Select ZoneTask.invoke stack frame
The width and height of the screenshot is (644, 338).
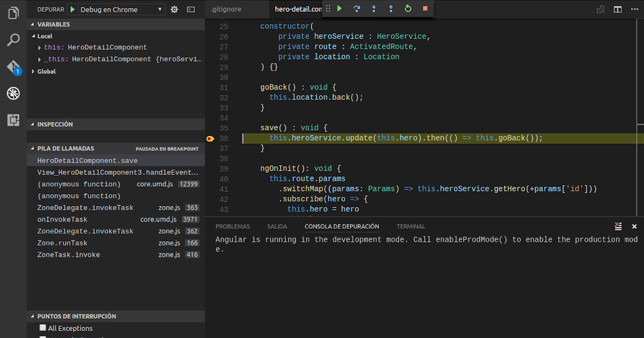[115, 255]
